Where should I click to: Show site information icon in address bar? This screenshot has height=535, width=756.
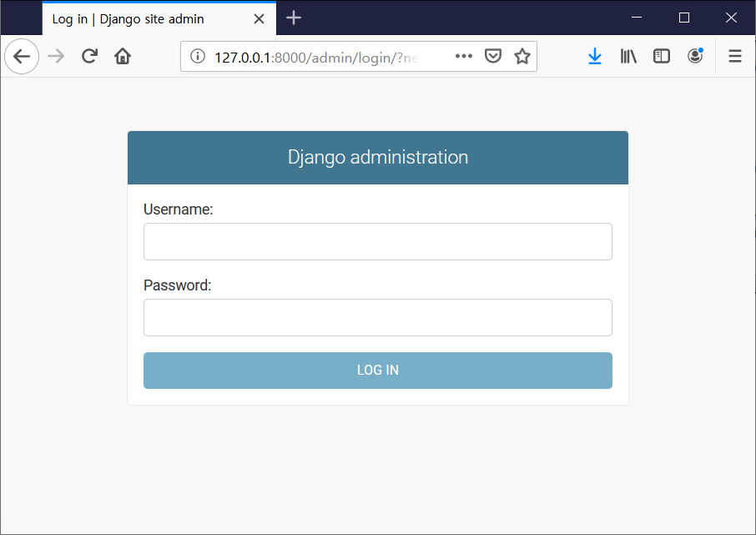pos(197,57)
